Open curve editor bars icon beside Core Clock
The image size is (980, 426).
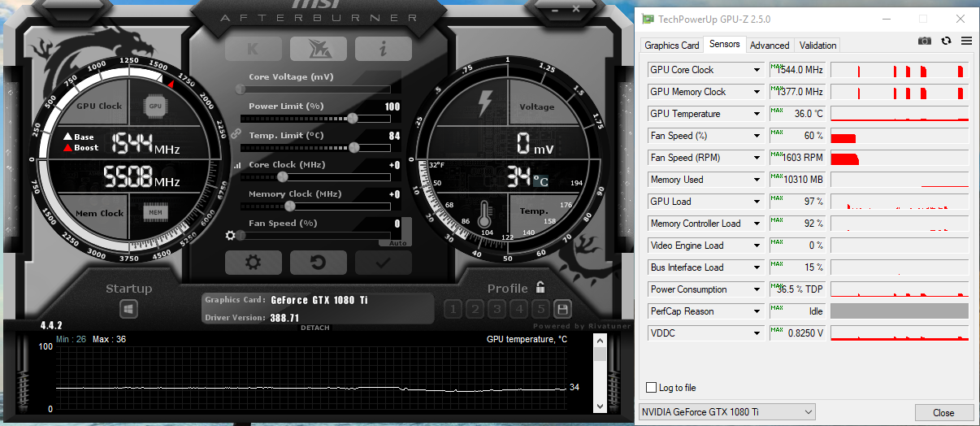[x=237, y=165]
